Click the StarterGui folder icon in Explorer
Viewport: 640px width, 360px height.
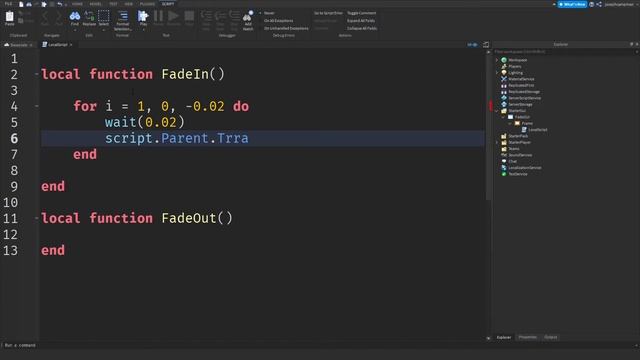coord(504,111)
